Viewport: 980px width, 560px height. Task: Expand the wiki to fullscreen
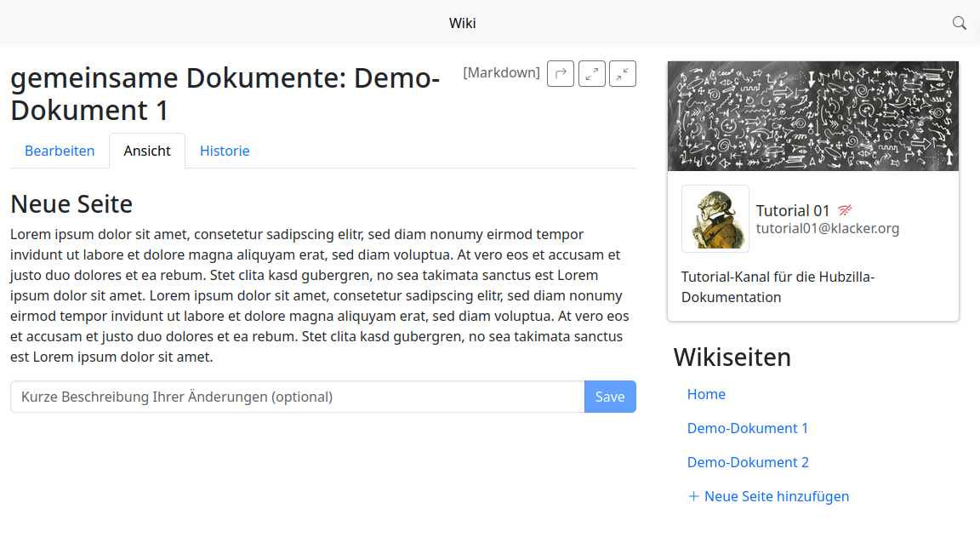coord(592,74)
